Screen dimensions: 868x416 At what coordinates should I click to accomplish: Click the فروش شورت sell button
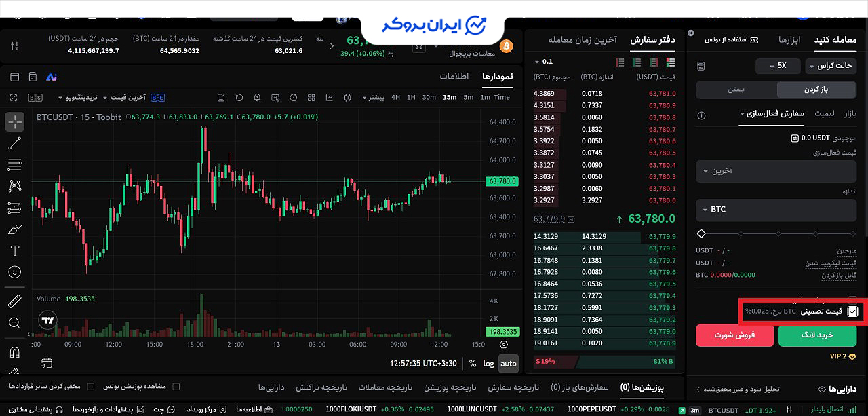pos(736,335)
